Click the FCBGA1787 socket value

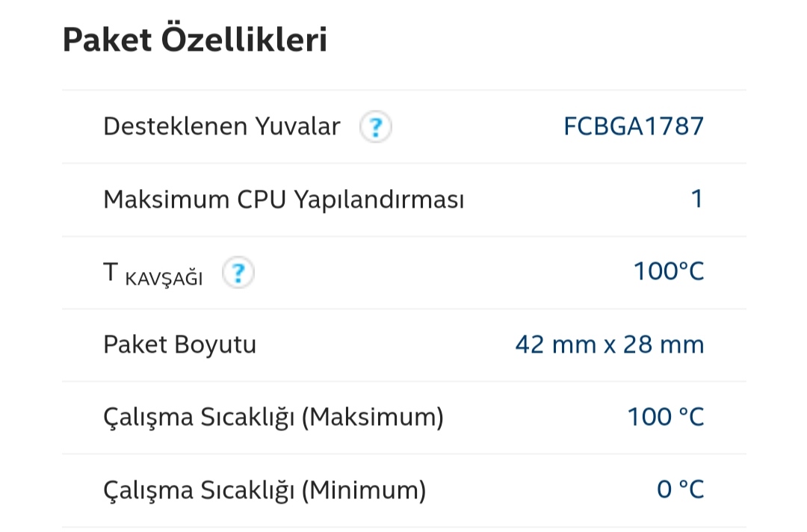(634, 126)
